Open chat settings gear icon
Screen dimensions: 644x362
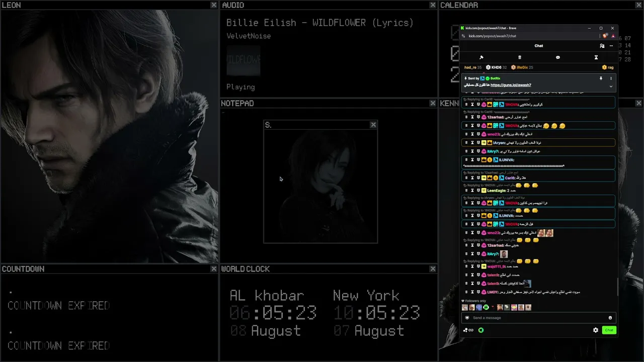[596, 330]
